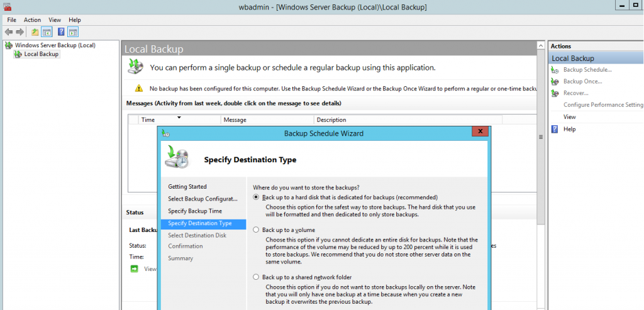Click the Back arrow toolbar icon

pos(9,32)
